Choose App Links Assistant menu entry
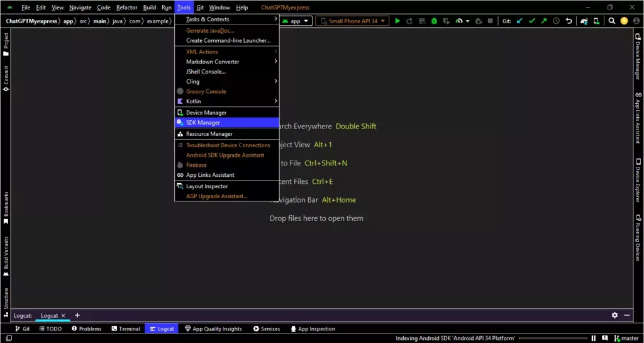The height and width of the screenshot is (343, 644). [226, 175]
